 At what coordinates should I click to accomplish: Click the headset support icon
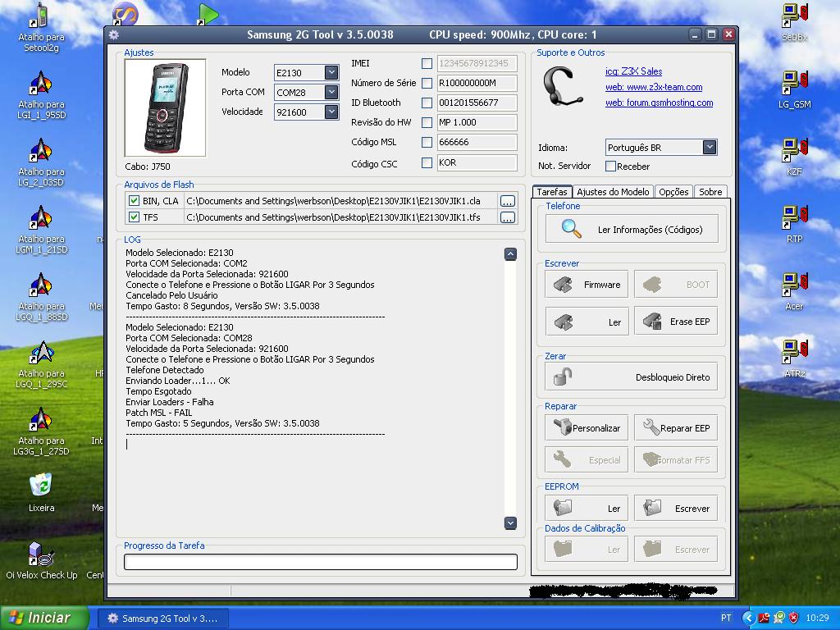(x=561, y=88)
